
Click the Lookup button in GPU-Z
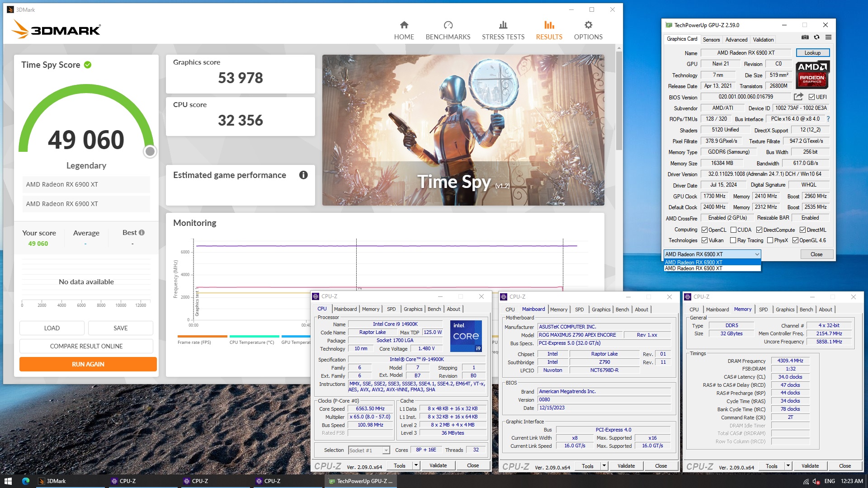[812, 53]
